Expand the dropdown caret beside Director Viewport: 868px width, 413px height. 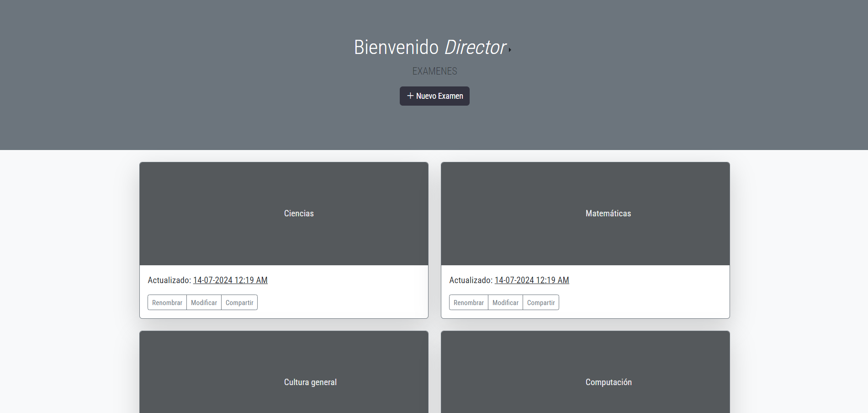[510, 50]
